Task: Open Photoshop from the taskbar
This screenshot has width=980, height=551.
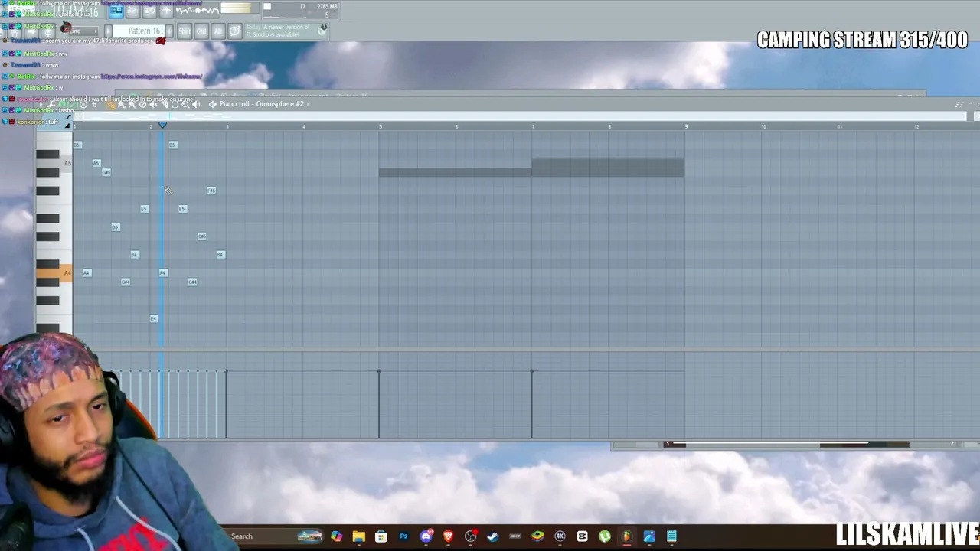Action: [403, 536]
